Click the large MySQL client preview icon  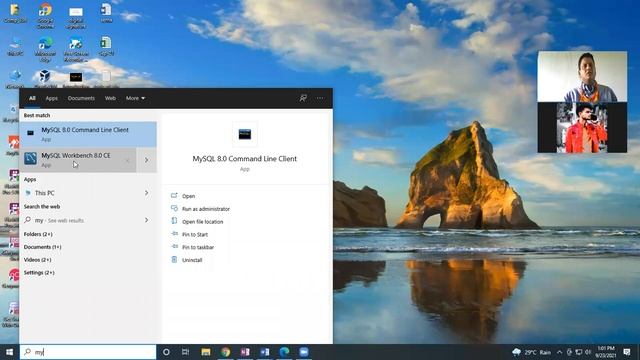pos(245,134)
